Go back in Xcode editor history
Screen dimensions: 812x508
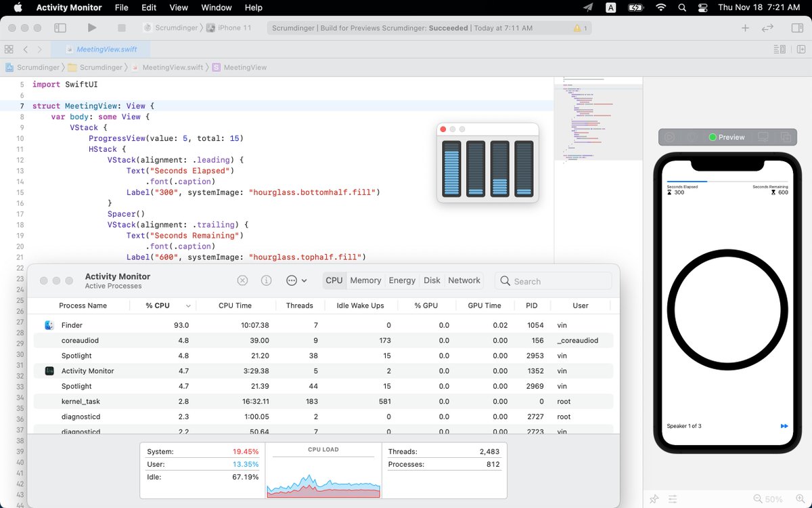pos(26,49)
